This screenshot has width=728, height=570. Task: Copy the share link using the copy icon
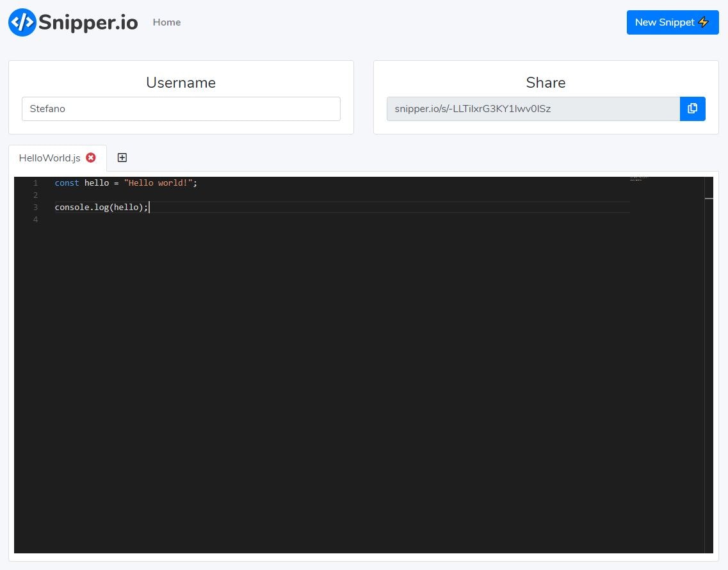click(x=692, y=108)
